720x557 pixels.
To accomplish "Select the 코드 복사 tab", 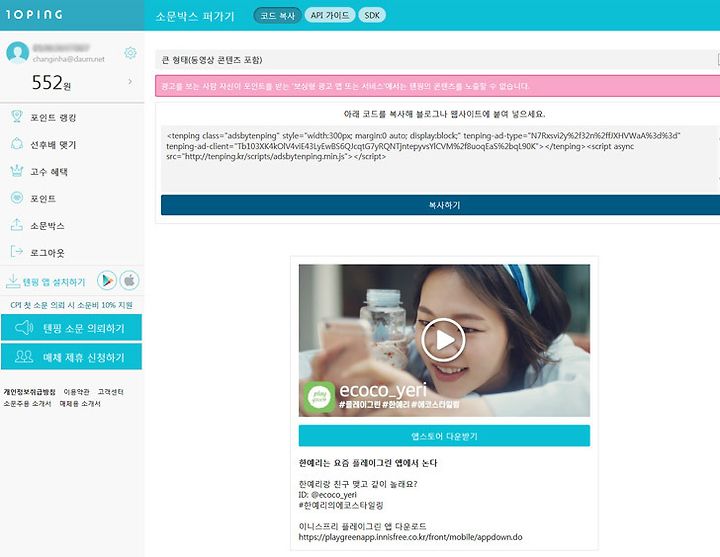I will tap(277, 16).
